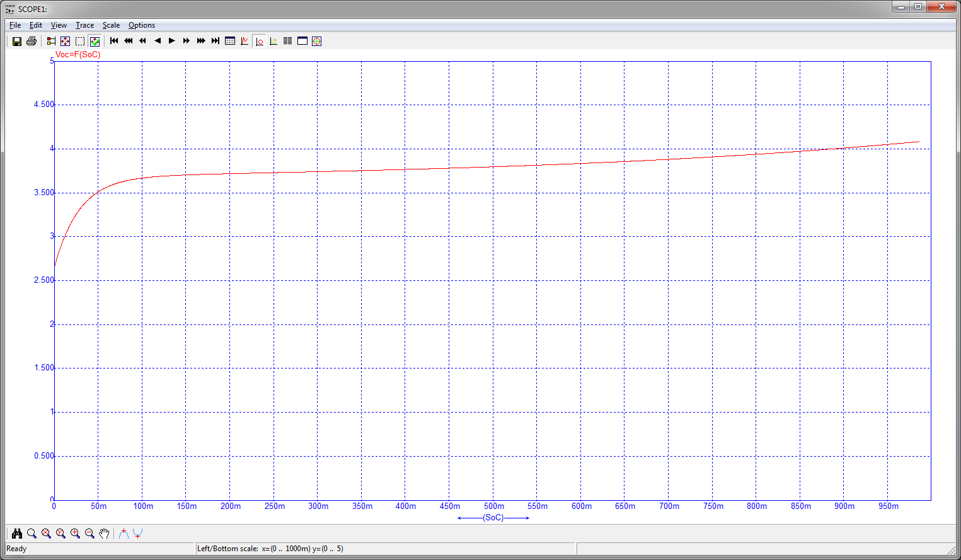Click the red curve graph icon
Viewport: 961px width, 560px height.
pos(245,41)
